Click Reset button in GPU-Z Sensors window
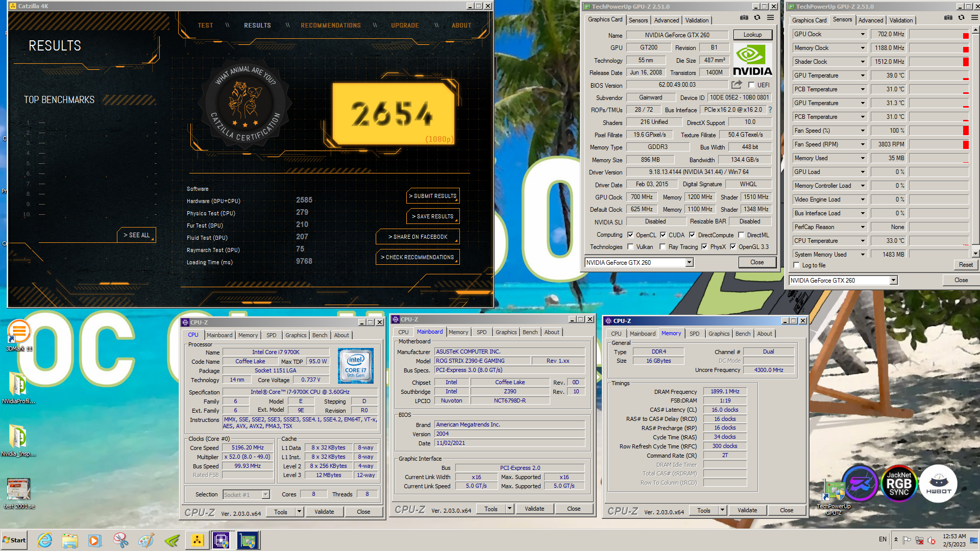The height and width of the screenshot is (551, 980). tap(966, 265)
